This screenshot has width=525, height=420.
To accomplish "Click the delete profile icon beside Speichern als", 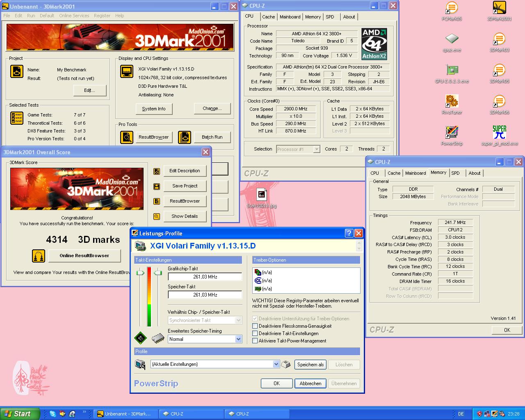I will point(286,364).
